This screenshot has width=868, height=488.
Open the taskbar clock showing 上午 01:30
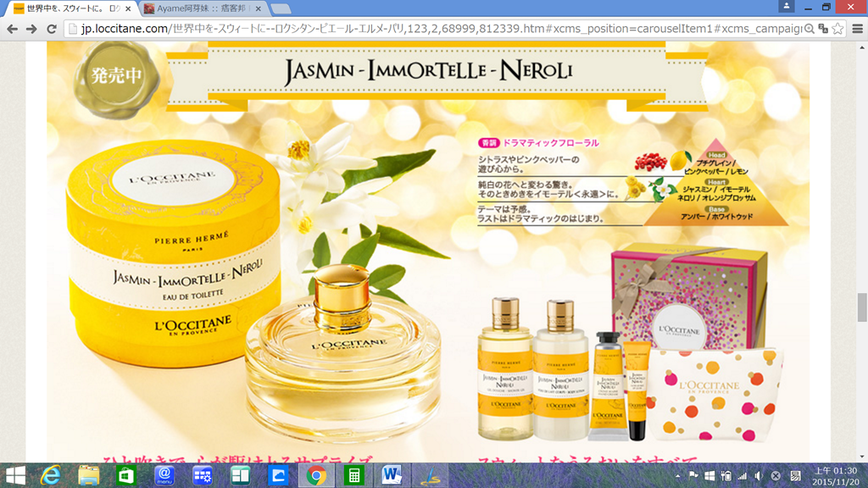click(835, 476)
